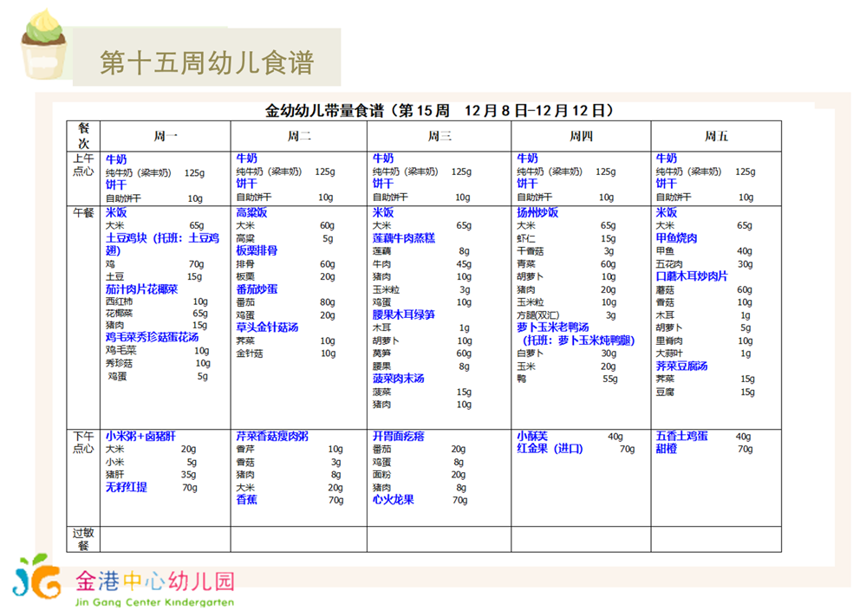Click 甜橙 fruit entry
The width and height of the screenshot is (866, 616).
(667, 449)
